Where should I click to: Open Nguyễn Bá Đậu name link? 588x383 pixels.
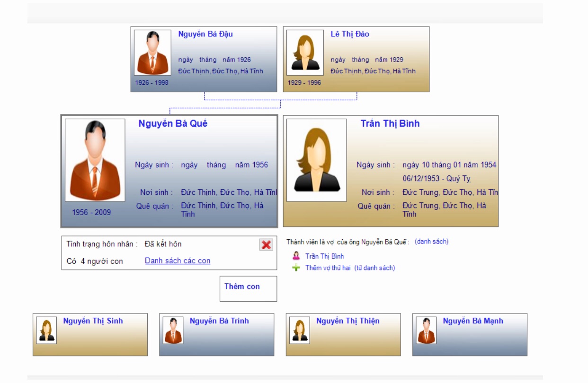click(205, 34)
